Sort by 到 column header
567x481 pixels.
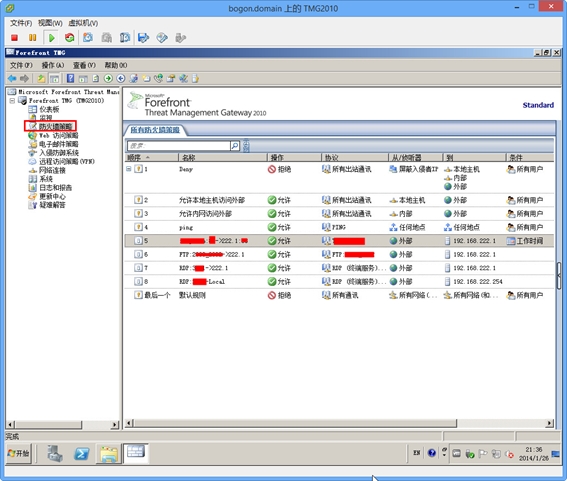[x=474, y=157]
